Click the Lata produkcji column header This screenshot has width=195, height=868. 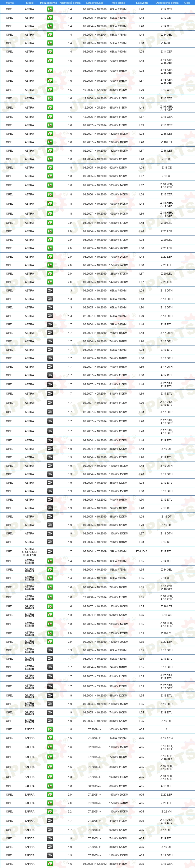click(95, 3)
